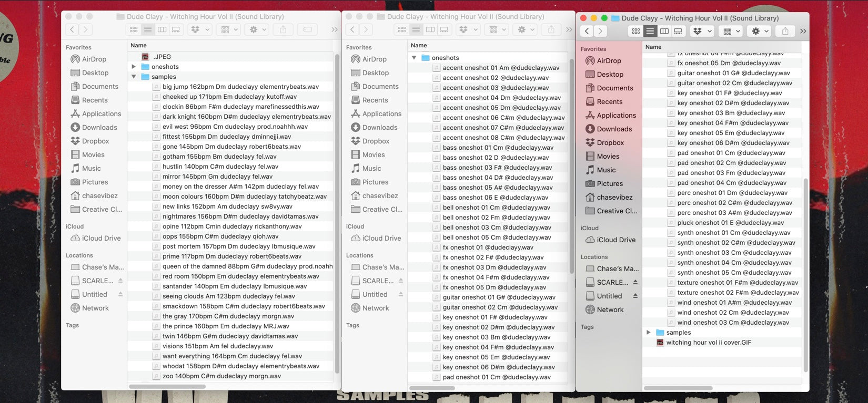Eject the Untitled drive in right window
868x403 pixels.
635,296
